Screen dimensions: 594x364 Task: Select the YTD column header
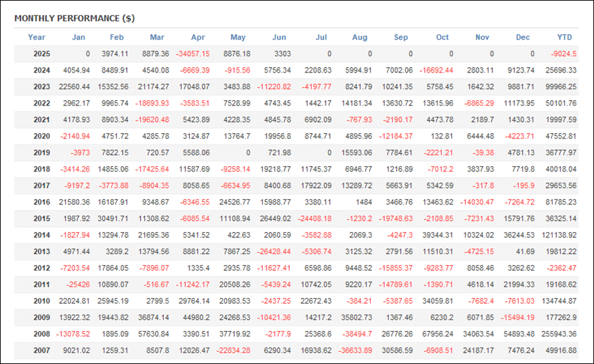tap(564, 37)
